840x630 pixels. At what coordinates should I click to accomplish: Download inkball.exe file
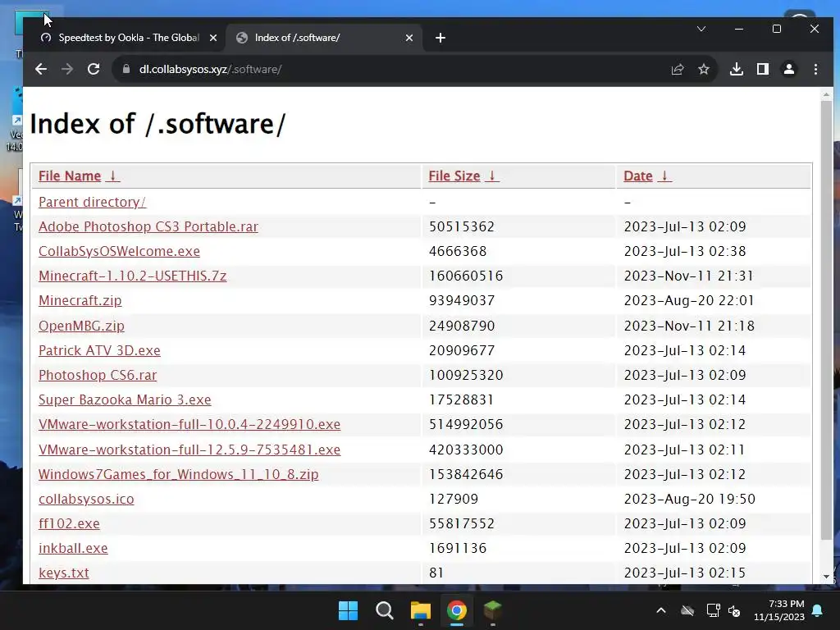coord(73,548)
